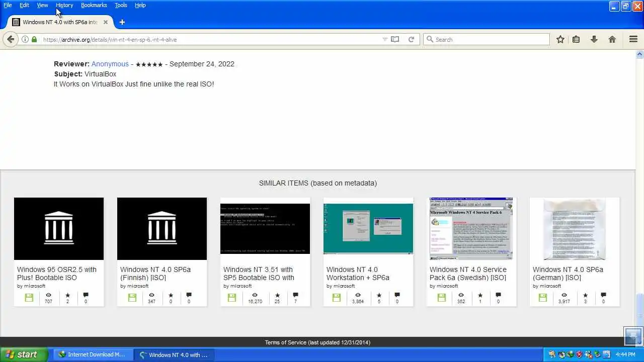644x362 pixels.
Task: Click floppy software icon on Finnish ISO card
Action: click(x=132, y=298)
